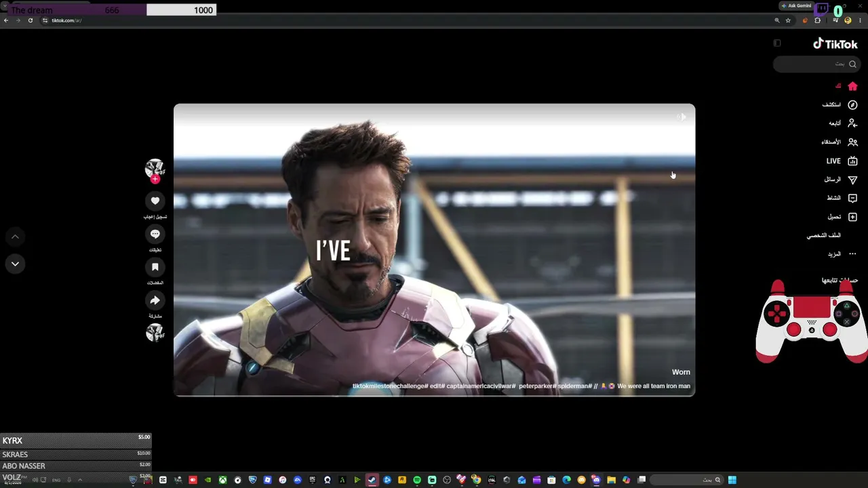This screenshot has height=488, width=868.
Task: Click the video playback progress bar
Action: pyautogui.click(x=434, y=395)
